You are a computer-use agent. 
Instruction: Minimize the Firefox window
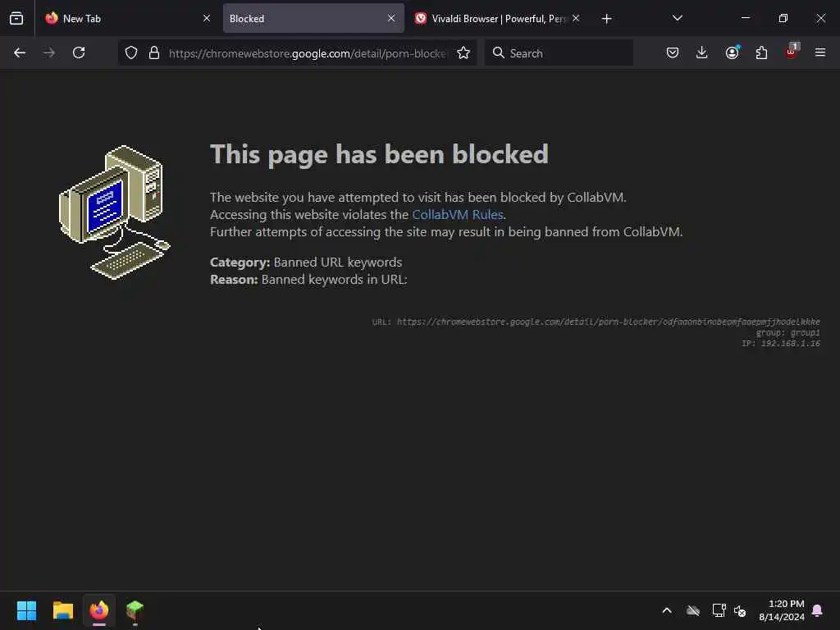(x=745, y=18)
